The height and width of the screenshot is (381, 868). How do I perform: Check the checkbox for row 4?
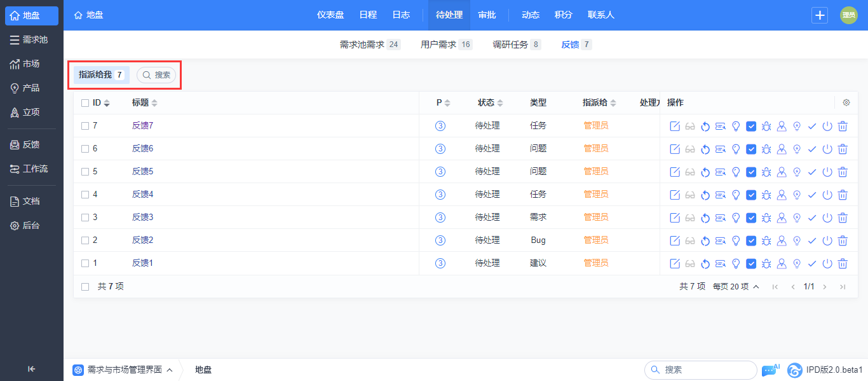coord(85,195)
